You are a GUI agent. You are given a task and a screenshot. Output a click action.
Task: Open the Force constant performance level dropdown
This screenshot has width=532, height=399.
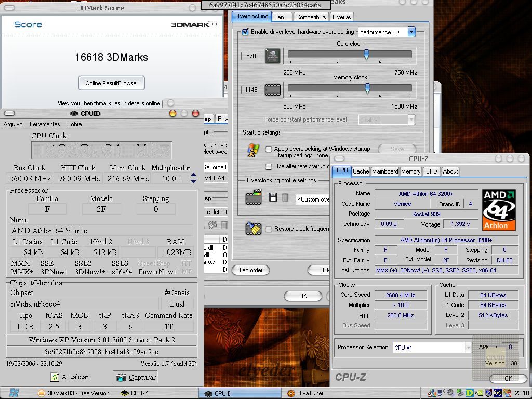point(411,119)
